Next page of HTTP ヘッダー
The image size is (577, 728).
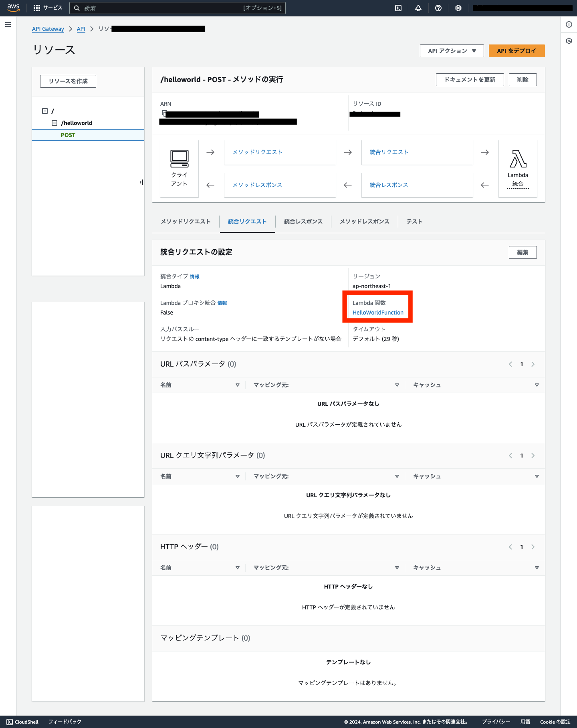(533, 547)
